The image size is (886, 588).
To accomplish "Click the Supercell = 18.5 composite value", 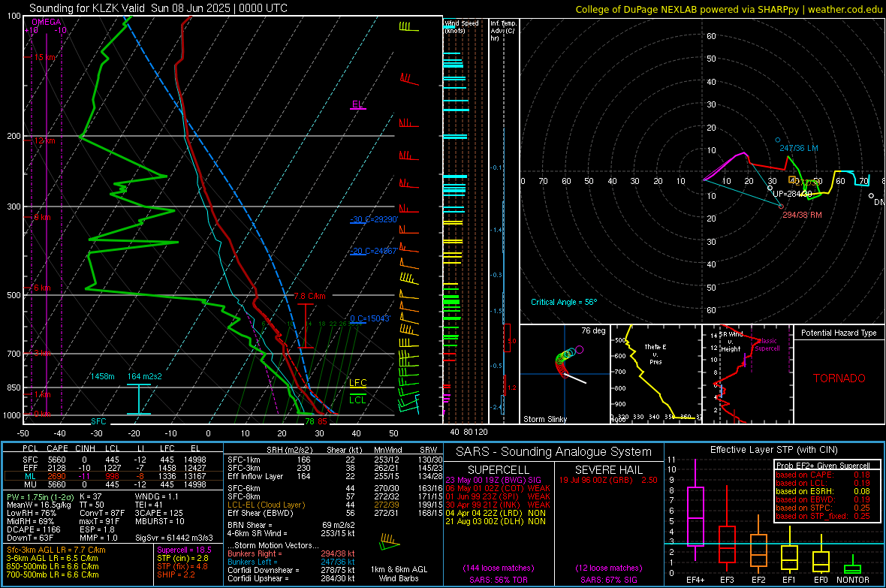I will [x=184, y=550].
